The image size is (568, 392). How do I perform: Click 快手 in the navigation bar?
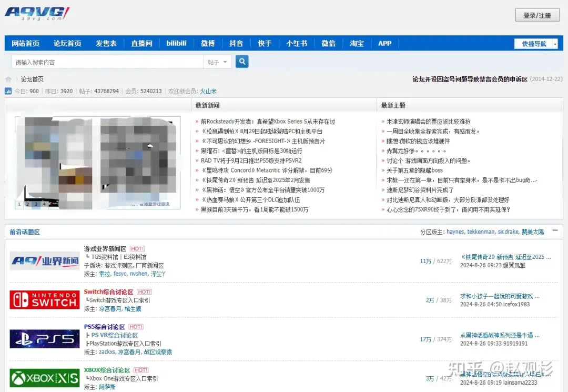265,44
